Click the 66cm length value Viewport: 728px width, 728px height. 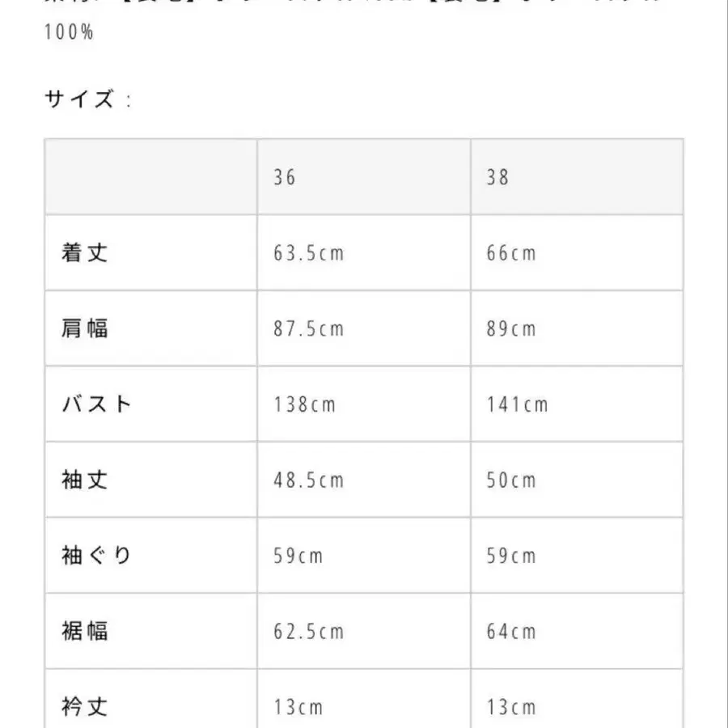[511, 253]
